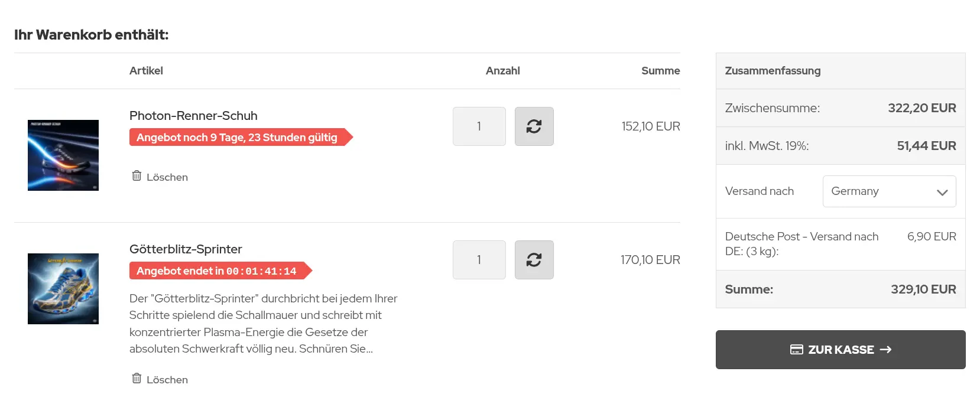Image resolution: width=980 pixels, height=404 pixels.
Task: Open the Götterblitz-Sprinter product thumbnail
Action: click(x=63, y=289)
